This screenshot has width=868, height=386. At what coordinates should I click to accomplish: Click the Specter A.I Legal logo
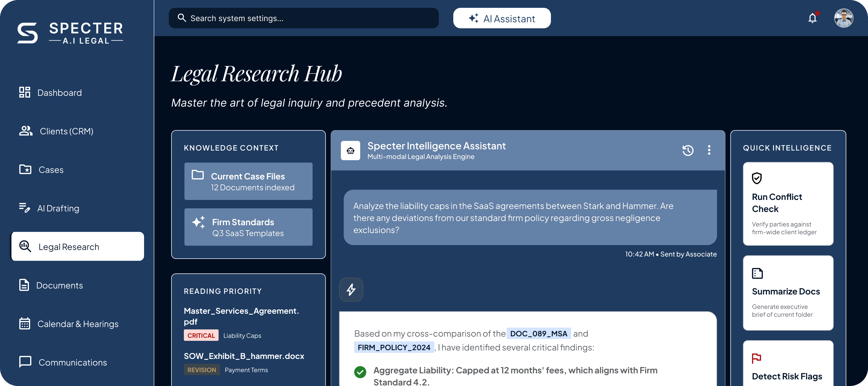pyautogui.click(x=70, y=33)
